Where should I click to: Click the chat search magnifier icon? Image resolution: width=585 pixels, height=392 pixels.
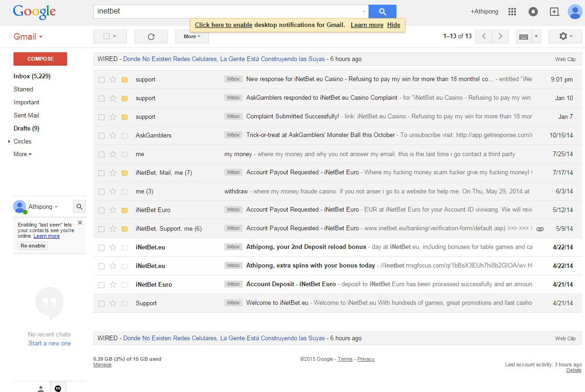(x=79, y=206)
